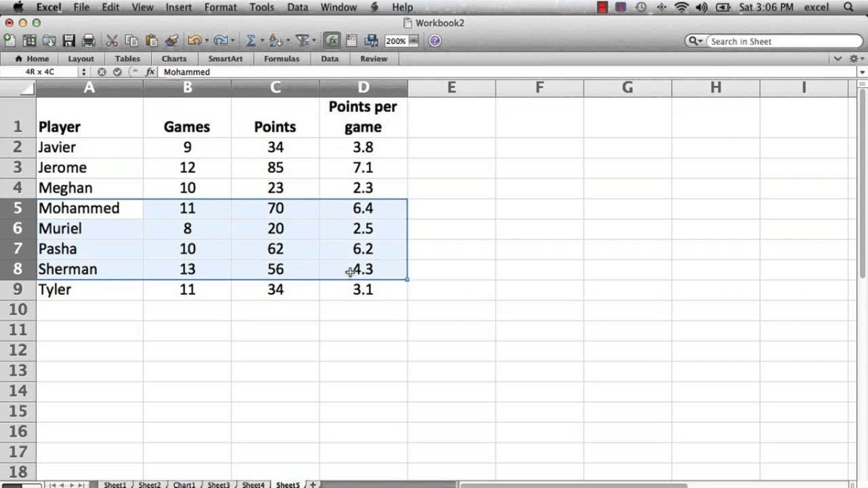Expand Sort options dropdown arrow

(288, 41)
